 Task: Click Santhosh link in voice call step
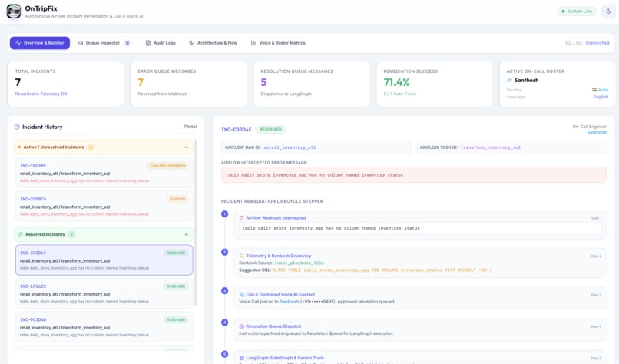(x=290, y=302)
